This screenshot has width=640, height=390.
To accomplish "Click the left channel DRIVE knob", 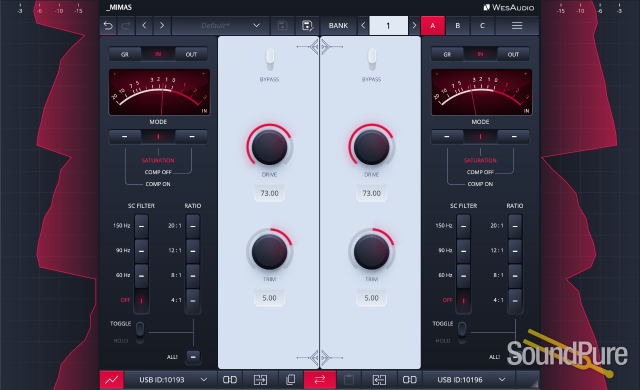I will pyautogui.click(x=269, y=146).
